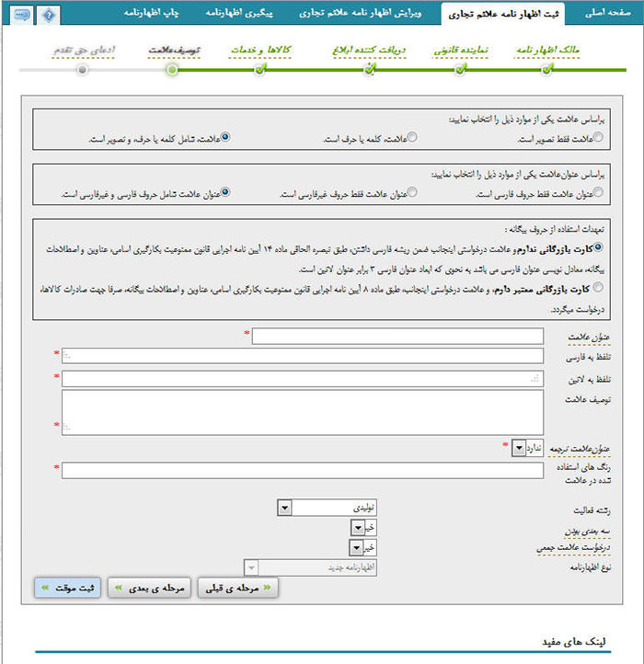The height and width of the screenshot is (664, 644).
Task: Go to صفحه اصلی tab
Action: [x=607, y=13]
